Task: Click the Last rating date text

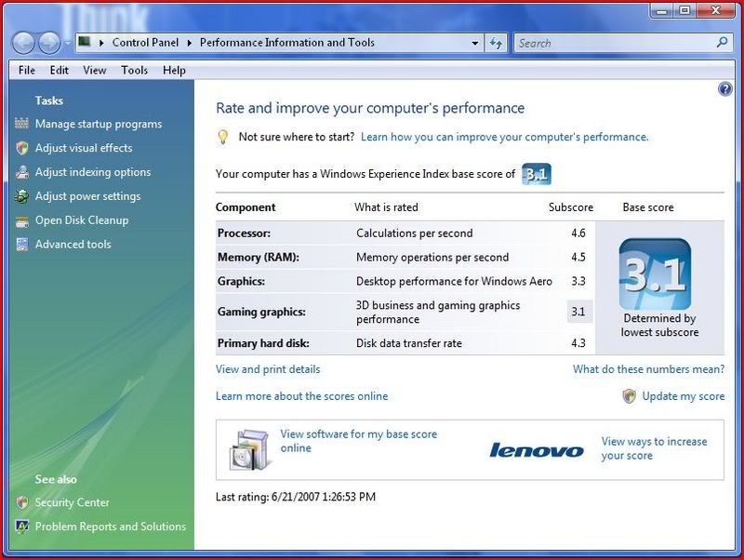Action: pos(296,497)
